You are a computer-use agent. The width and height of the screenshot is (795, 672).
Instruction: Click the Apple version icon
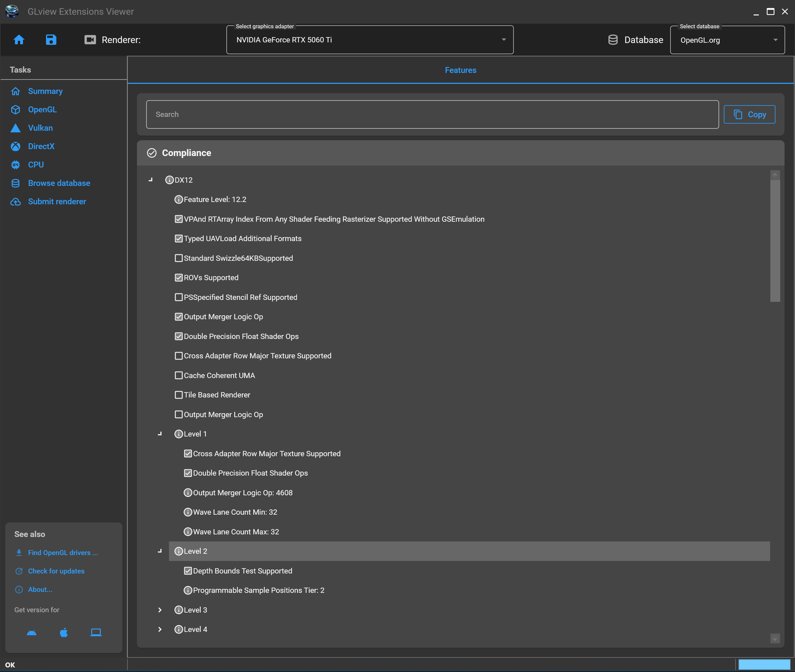(x=64, y=633)
